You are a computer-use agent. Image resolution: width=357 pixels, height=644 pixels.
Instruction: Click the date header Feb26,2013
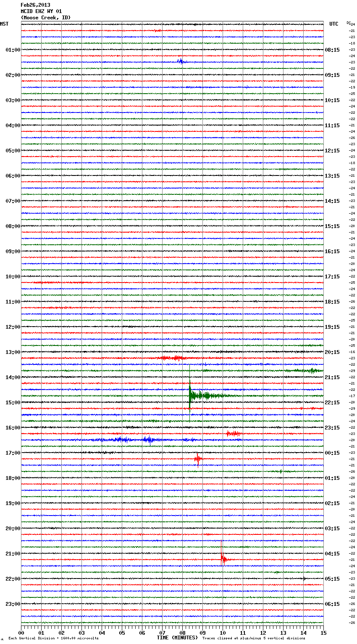[35, 5]
